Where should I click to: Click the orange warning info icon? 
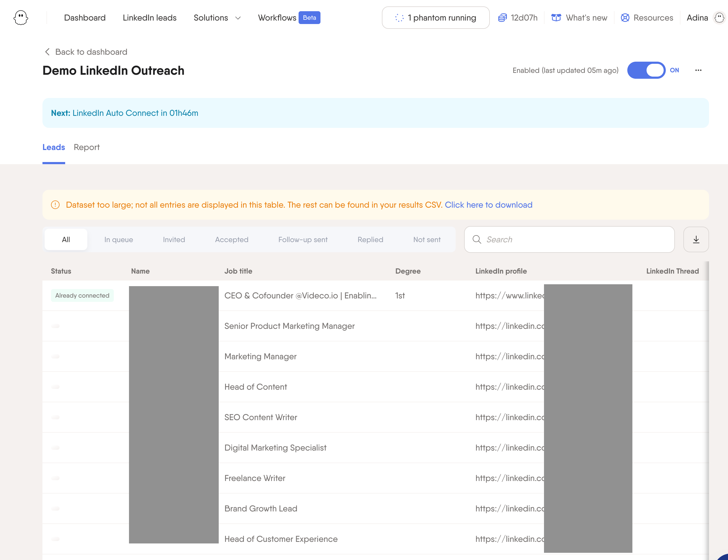55,205
